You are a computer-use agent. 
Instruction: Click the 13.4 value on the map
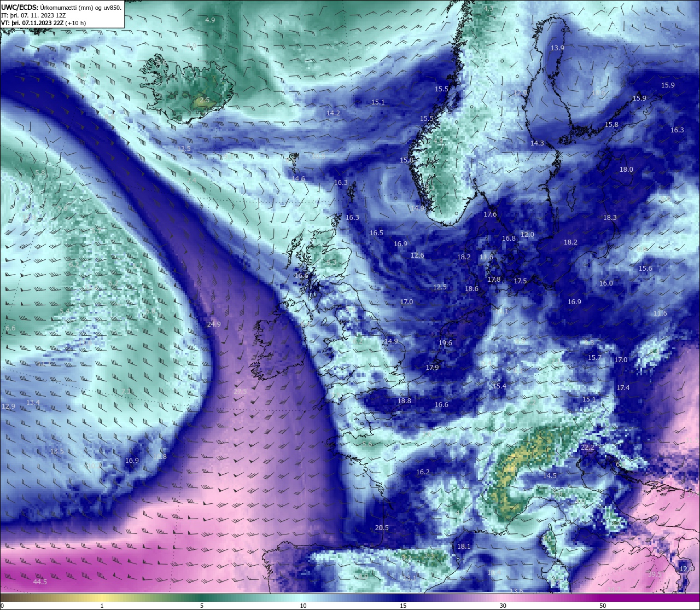pos(33,403)
